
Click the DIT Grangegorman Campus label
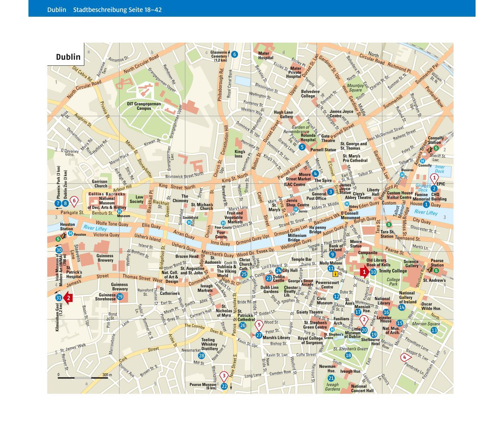pos(144,106)
